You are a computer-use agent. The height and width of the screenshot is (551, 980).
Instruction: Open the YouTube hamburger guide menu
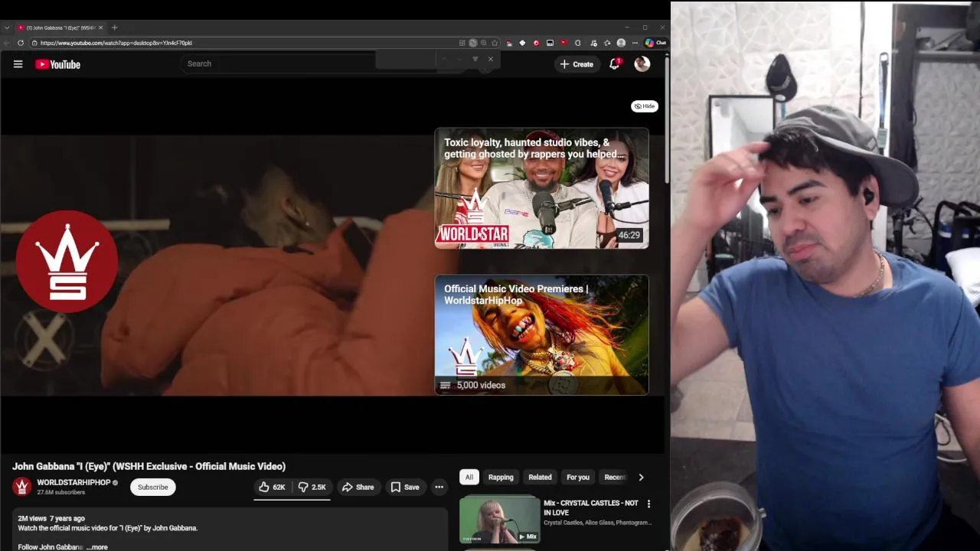(x=18, y=64)
